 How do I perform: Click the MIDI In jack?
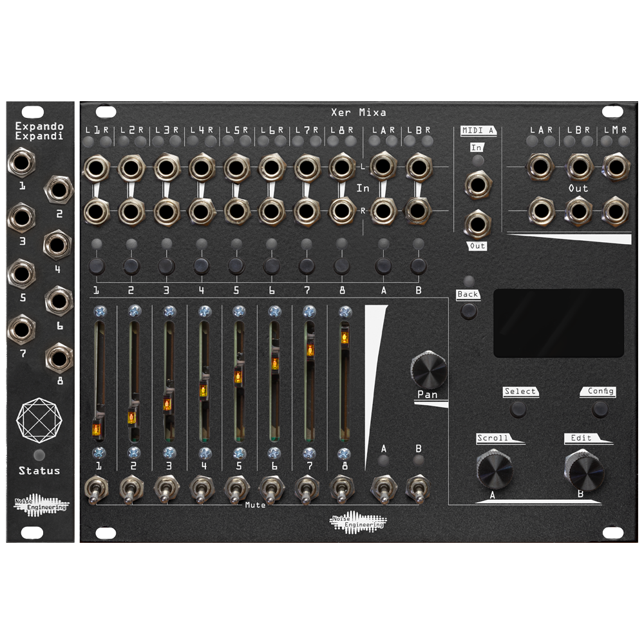point(478,185)
